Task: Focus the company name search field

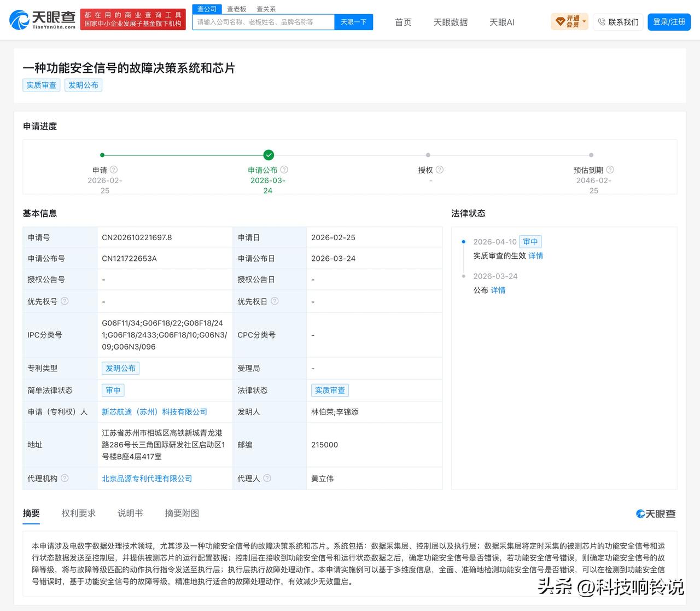Action: (263, 22)
